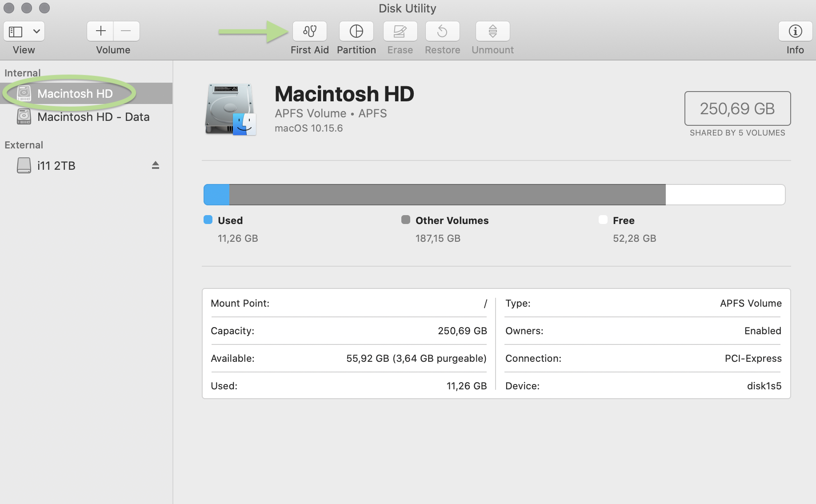Add a new volume with plus button
This screenshot has height=504, width=816.
[100, 31]
